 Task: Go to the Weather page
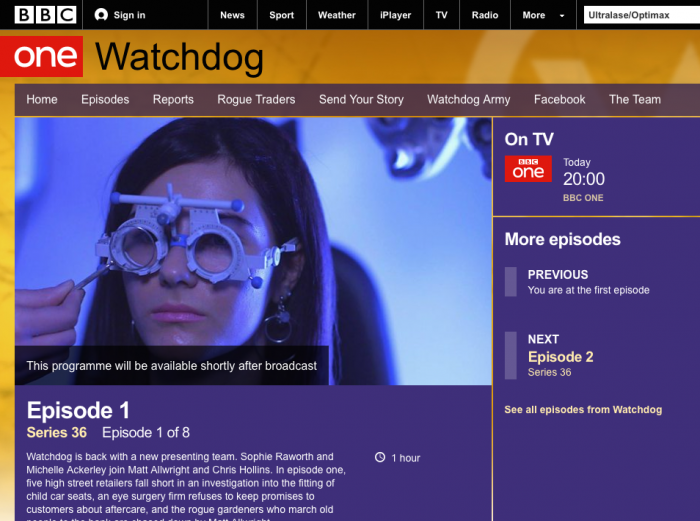(337, 15)
